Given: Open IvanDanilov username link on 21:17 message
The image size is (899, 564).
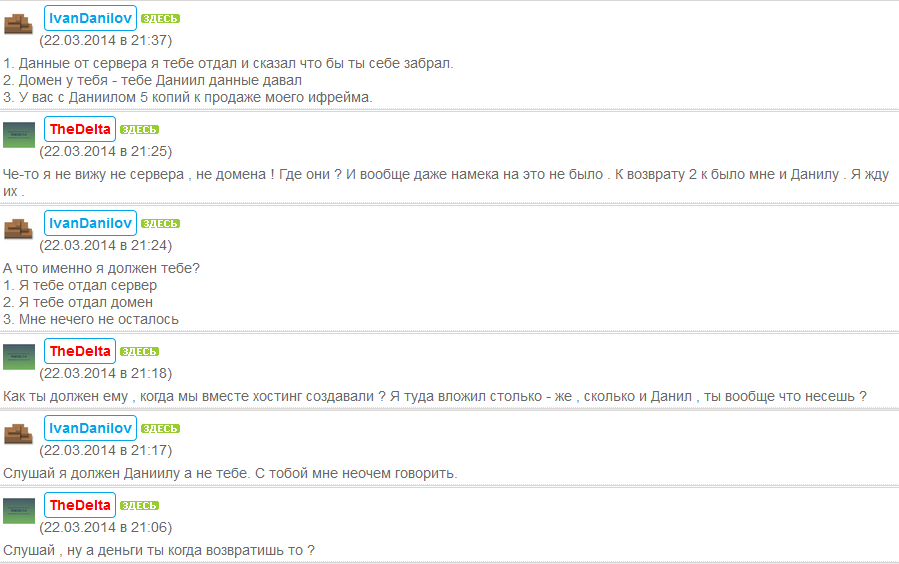Looking at the screenshot, I should (90, 428).
